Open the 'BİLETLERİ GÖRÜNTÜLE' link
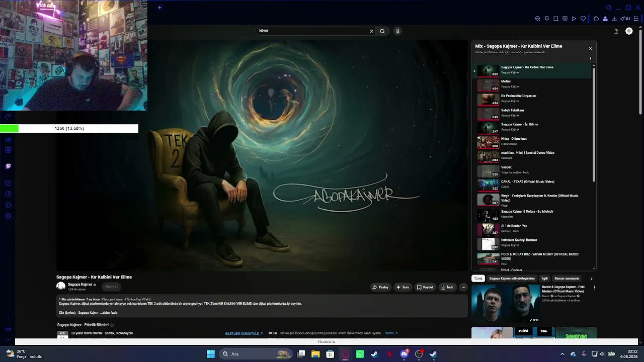This screenshot has width=644, height=362. click(244, 333)
